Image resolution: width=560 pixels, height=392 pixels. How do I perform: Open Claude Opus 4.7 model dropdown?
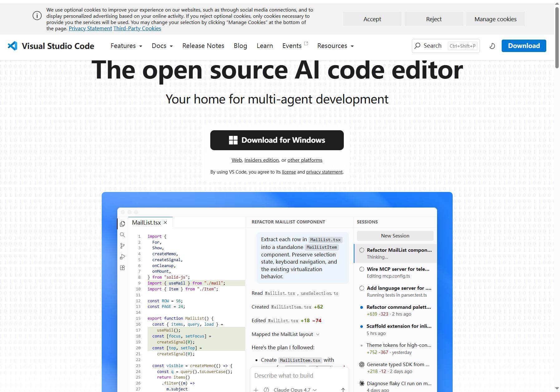click(x=295, y=390)
